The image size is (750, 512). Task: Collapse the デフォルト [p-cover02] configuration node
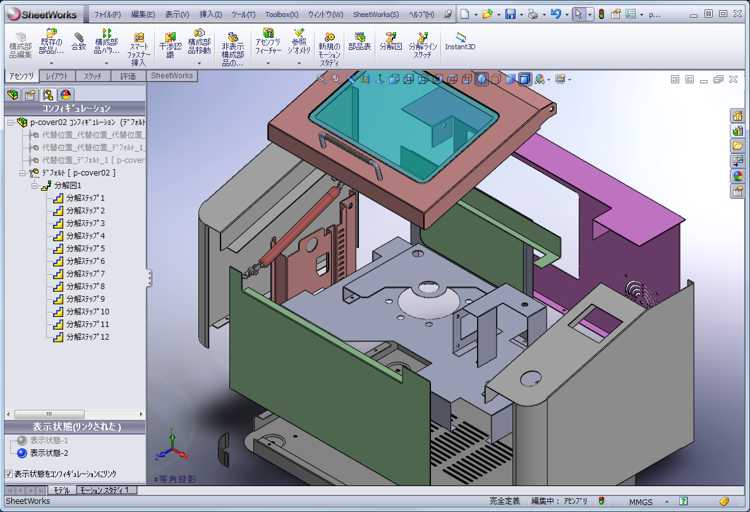point(21,172)
